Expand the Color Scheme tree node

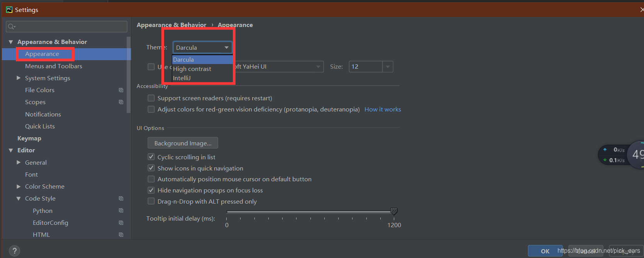[19, 186]
